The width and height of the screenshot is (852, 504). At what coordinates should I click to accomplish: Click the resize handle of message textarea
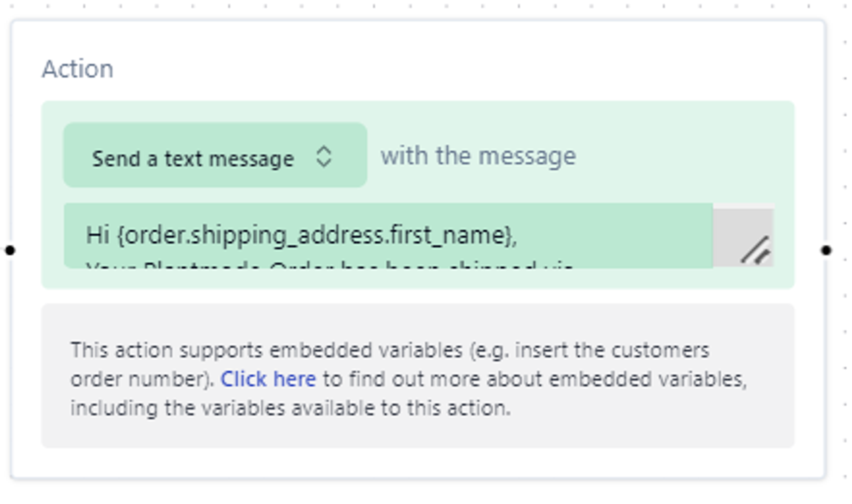(x=756, y=251)
